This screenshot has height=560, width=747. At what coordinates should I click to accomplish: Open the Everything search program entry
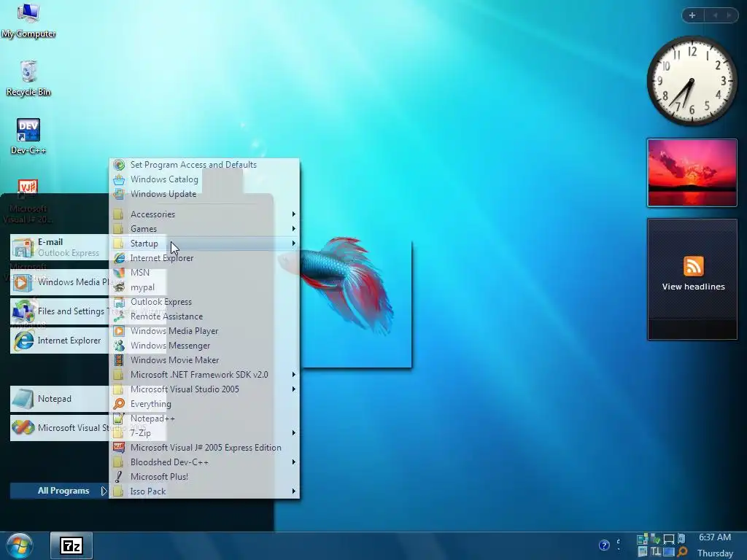click(204, 404)
